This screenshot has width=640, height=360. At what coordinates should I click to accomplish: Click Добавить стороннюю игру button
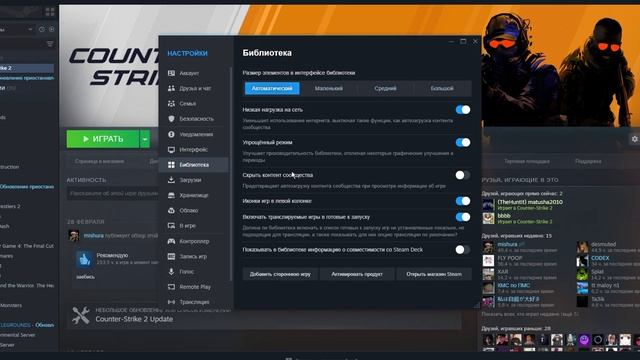point(280,274)
